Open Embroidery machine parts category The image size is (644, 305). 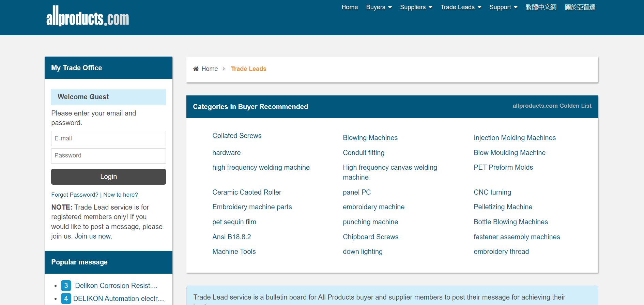(x=252, y=207)
